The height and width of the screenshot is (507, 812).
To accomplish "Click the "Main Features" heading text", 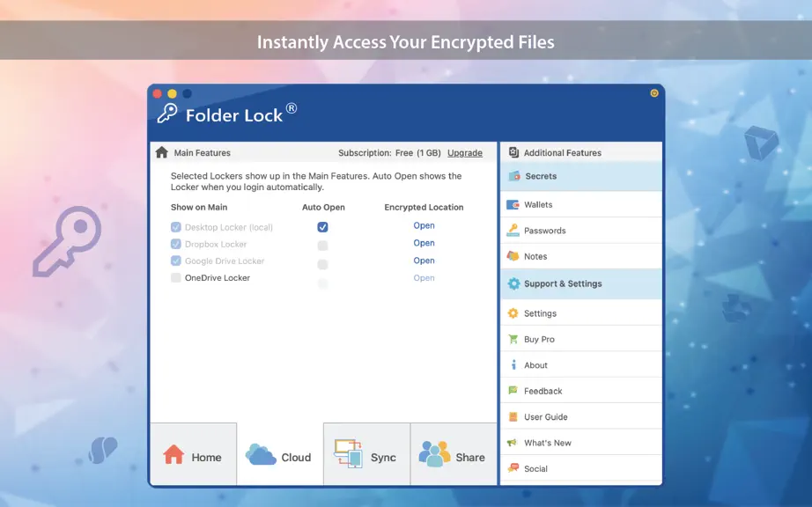I will (x=202, y=152).
